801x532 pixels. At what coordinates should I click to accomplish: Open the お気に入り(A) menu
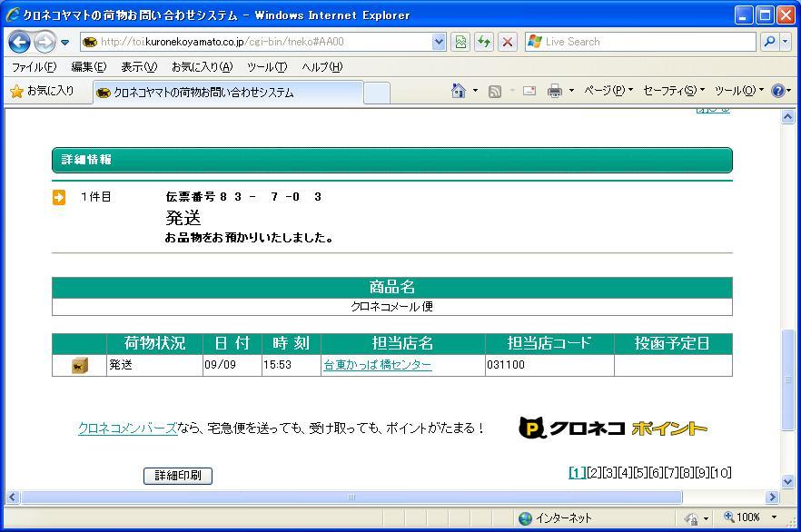203,67
